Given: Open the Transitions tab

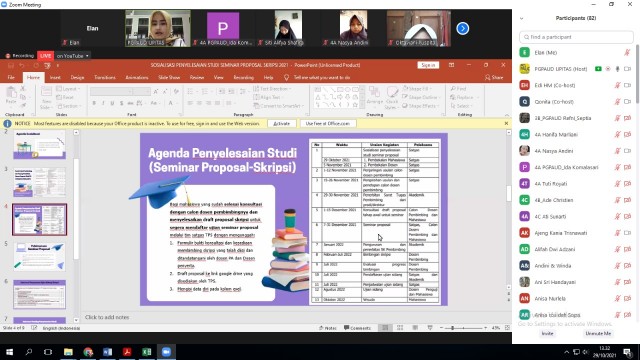Looking at the screenshot, I should [x=105, y=78].
